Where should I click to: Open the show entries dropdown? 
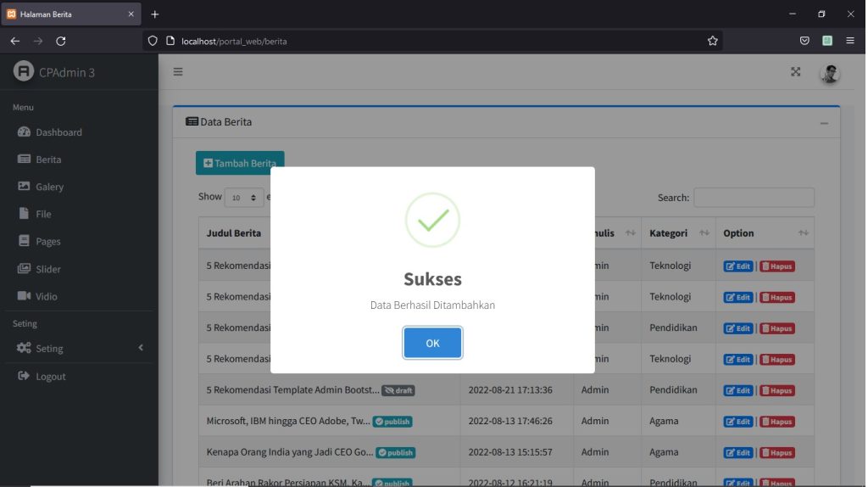pyautogui.click(x=243, y=198)
